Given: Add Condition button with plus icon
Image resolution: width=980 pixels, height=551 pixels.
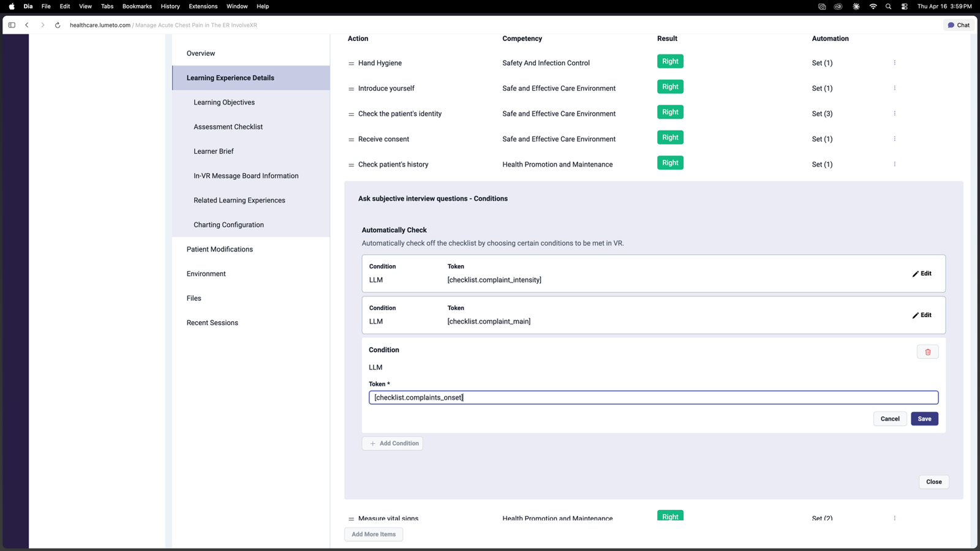Looking at the screenshot, I should click(x=393, y=443).
